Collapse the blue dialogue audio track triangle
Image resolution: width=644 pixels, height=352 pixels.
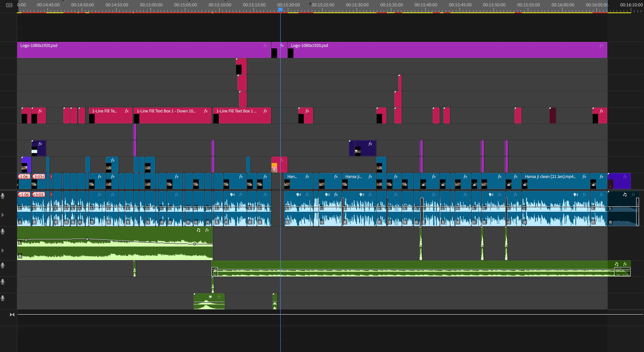coord(3,215)
